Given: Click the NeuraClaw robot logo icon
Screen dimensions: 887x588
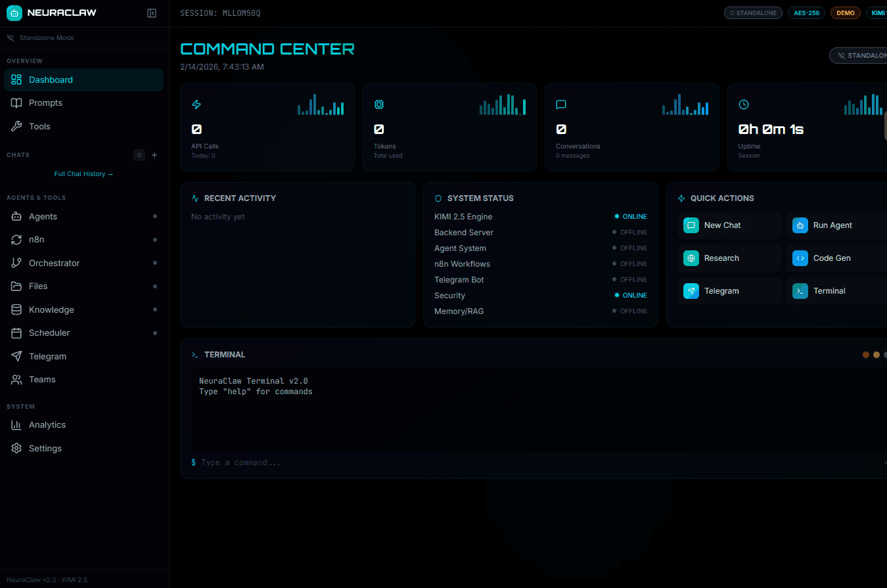Looking at the screenshot, I should coord(13,12).
